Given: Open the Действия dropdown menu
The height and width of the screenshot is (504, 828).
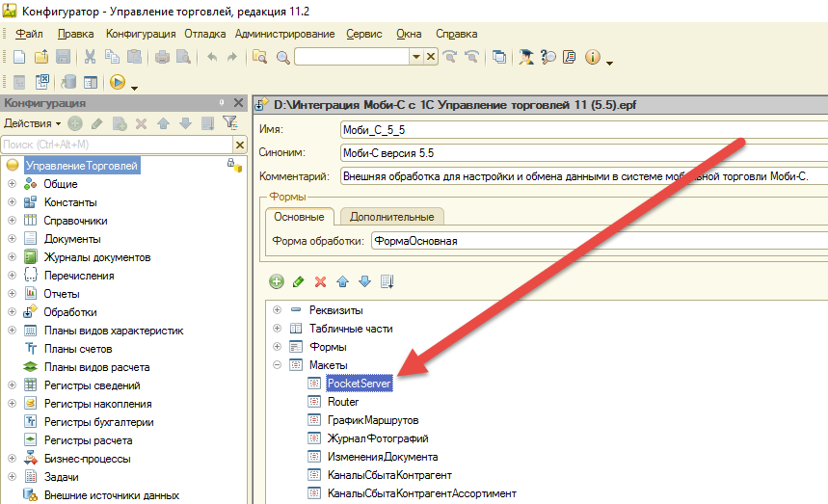Looking at the screenshot, I should tap(31, 123).
